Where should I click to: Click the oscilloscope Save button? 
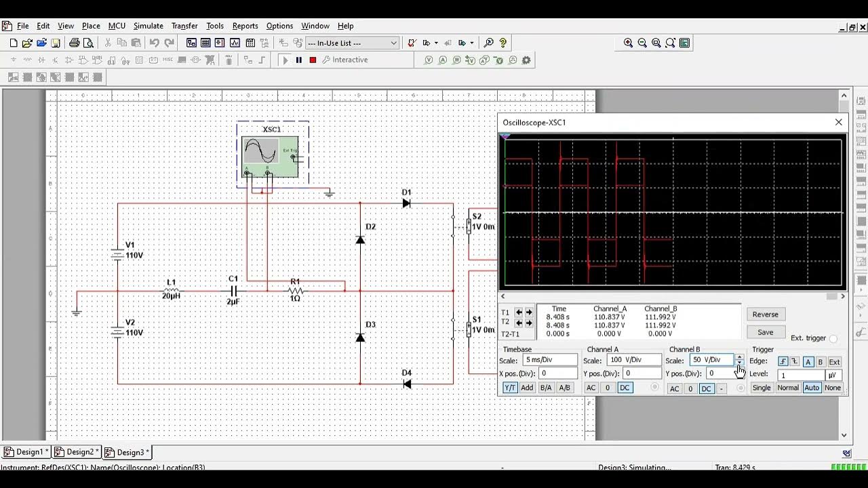(x=766, y=332)
